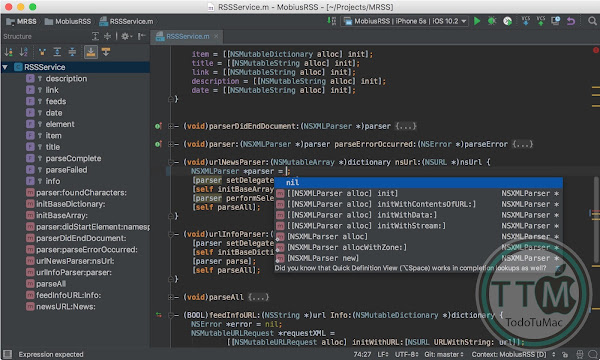The height and width of the screenshot is (360, 600).
Task: Open Context: MobiusRSS [D] selector
Action: tap(513, 355)
